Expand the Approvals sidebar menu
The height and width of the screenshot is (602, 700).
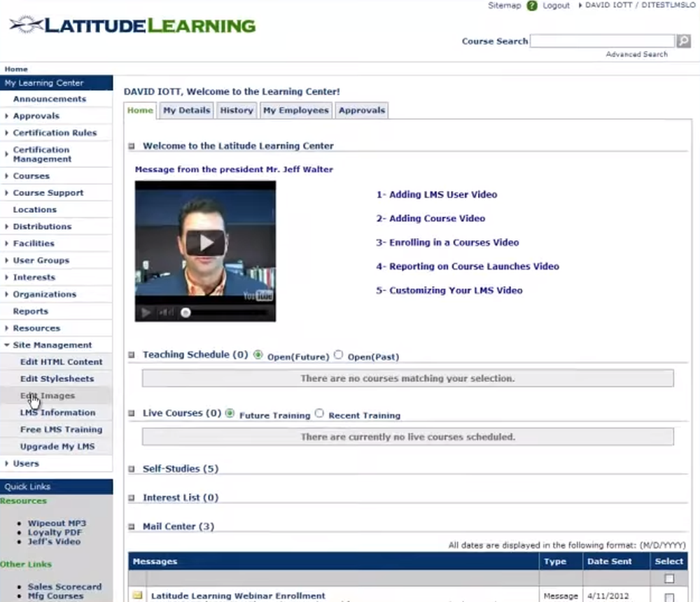point(36,116)
